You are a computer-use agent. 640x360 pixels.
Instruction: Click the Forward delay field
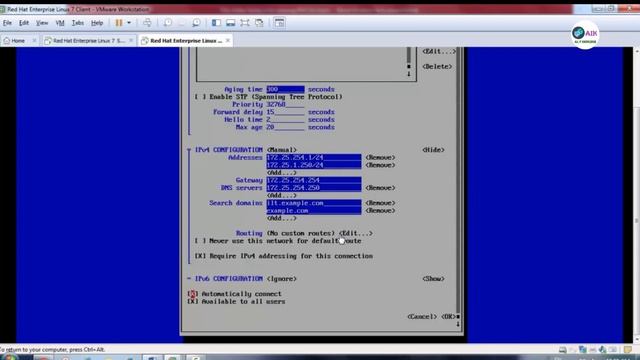pos(285,112)
